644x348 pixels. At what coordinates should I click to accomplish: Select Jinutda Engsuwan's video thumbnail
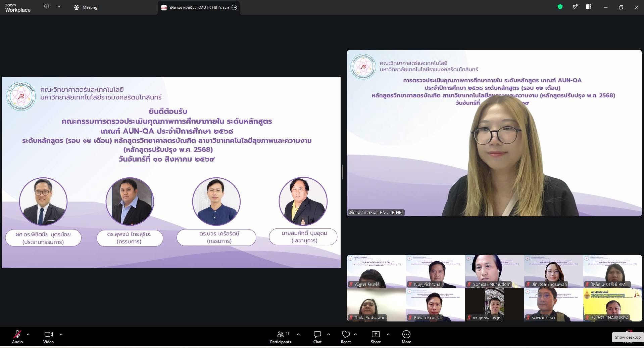(553, 271)
